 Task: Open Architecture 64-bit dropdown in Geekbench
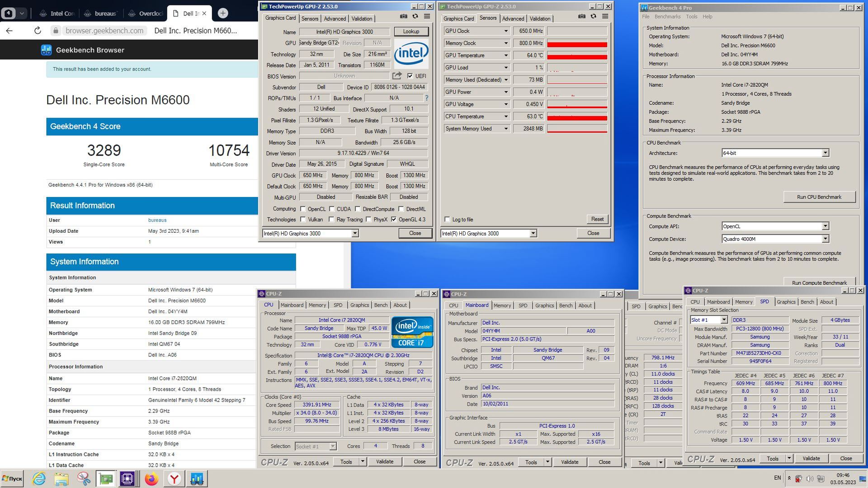pos(826,153)
